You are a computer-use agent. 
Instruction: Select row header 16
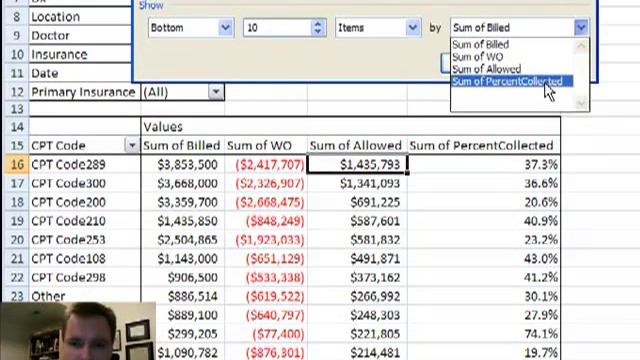tap(16, 164)
